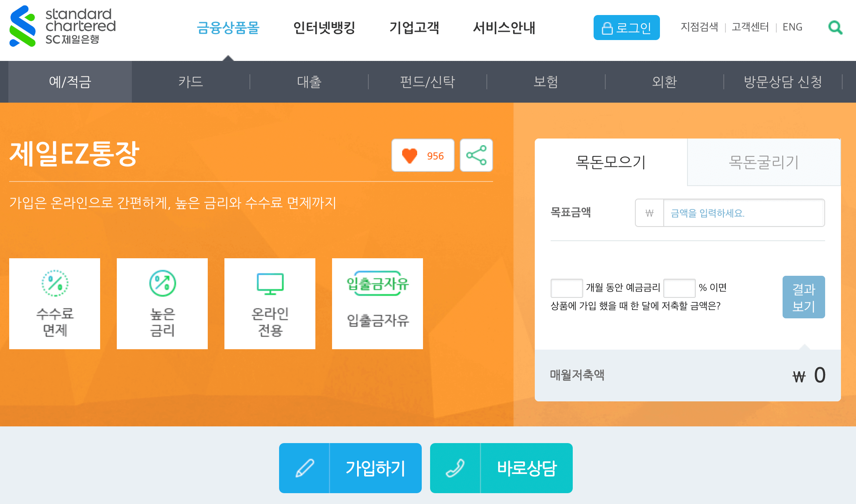Click the 제일EZ통장 product title
Image resolution: width=856 pixels, height=504 pixels.
(74, 154)
